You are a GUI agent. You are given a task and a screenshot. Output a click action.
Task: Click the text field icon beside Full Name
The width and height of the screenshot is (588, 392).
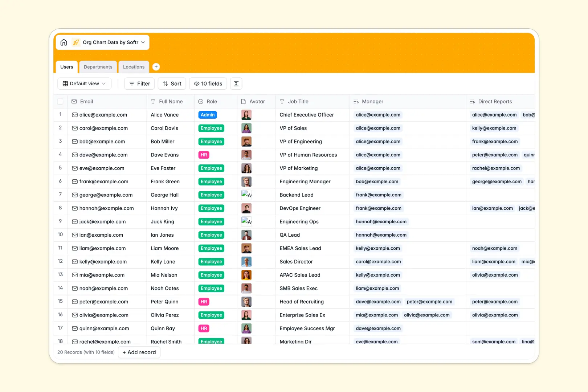[x=153, y=101]
